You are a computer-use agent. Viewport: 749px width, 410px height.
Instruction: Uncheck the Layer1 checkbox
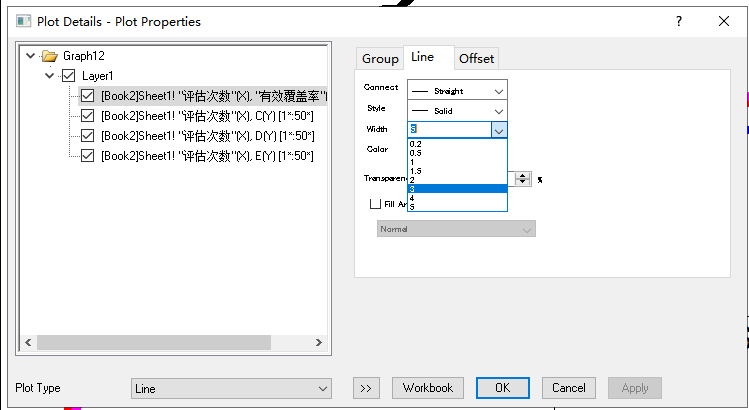click(x=68, y=76)
